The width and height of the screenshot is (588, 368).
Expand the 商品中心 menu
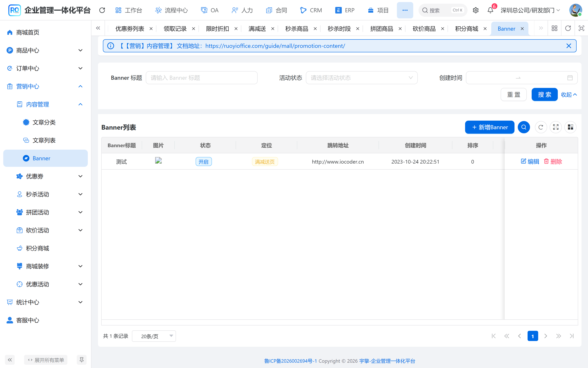pos(46,50)
